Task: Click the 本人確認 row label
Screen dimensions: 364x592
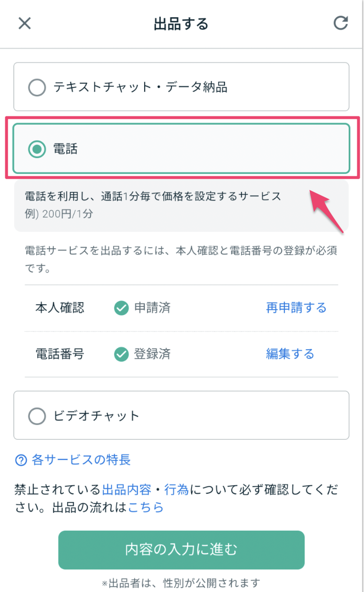Action: pos(59,307)
